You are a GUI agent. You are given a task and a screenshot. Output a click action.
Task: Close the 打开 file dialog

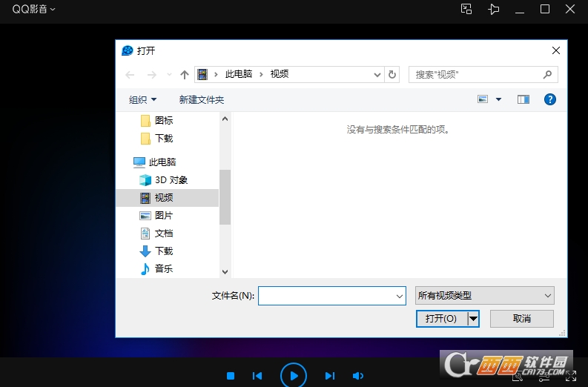556,50
